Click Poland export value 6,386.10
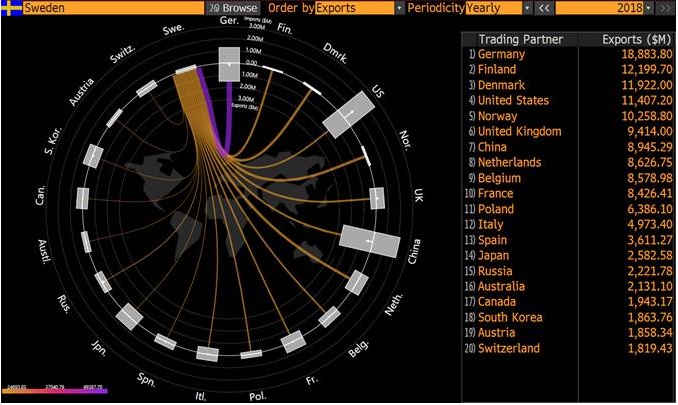 point(650,209)
